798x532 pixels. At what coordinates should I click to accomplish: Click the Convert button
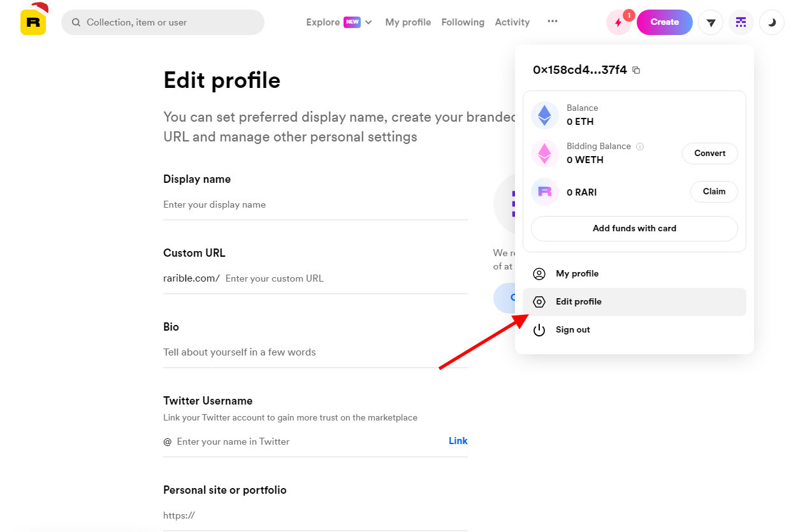(710, 154)
